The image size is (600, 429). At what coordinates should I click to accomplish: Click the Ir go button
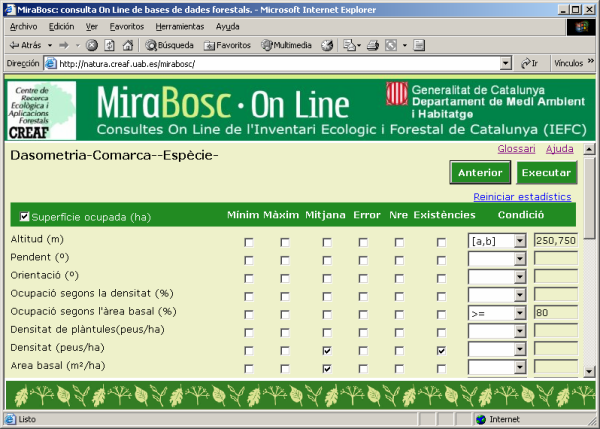pyautogui.click(x=530, y=64)
